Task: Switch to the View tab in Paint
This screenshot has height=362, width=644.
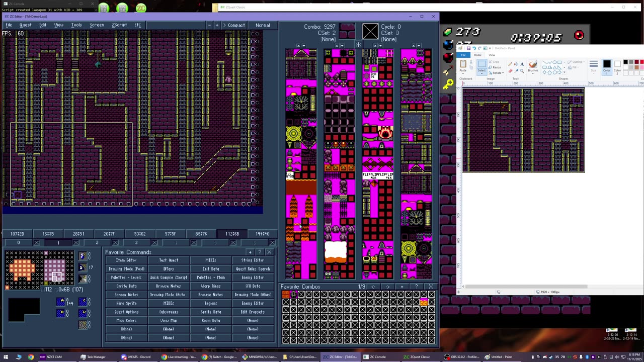Action: [x=492, y=55]
